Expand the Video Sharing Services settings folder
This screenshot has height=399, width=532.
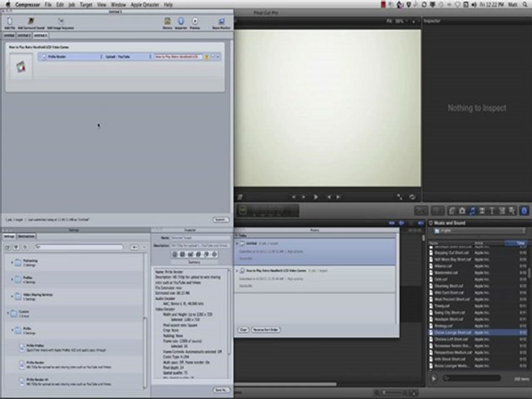(x=12, y=296)
